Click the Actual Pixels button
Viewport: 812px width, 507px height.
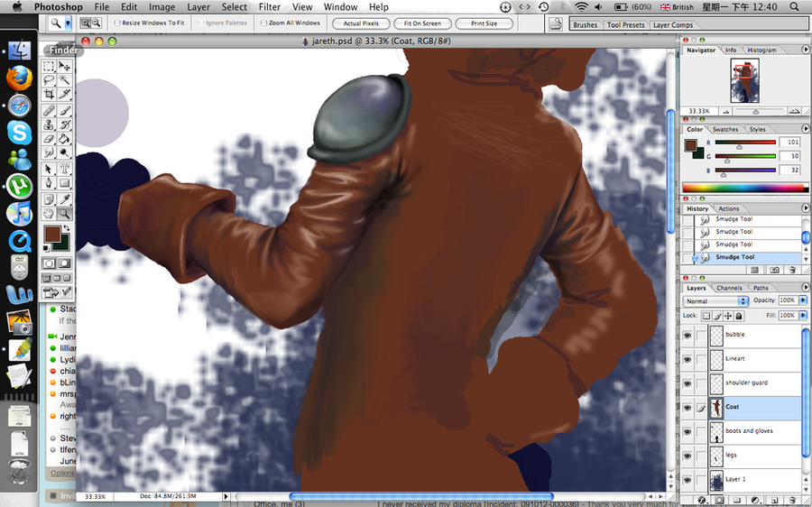click(x=361, y=23)
